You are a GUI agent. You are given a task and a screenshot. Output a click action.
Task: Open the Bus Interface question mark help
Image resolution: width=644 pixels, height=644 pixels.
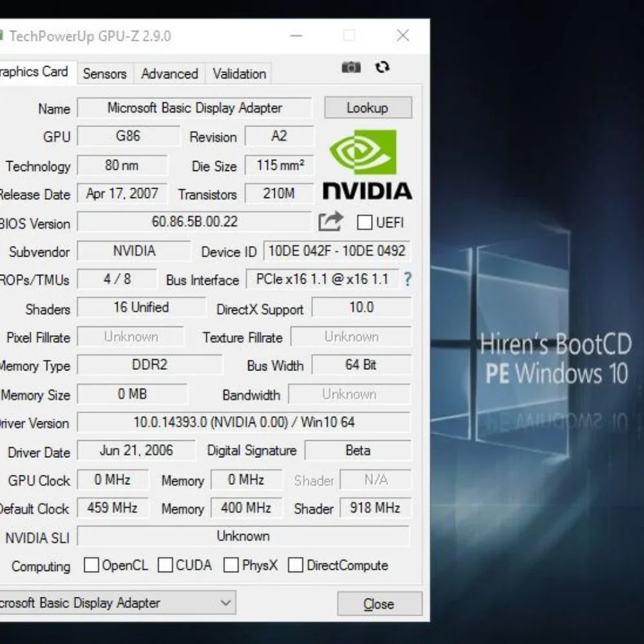(x=408, y=279)
